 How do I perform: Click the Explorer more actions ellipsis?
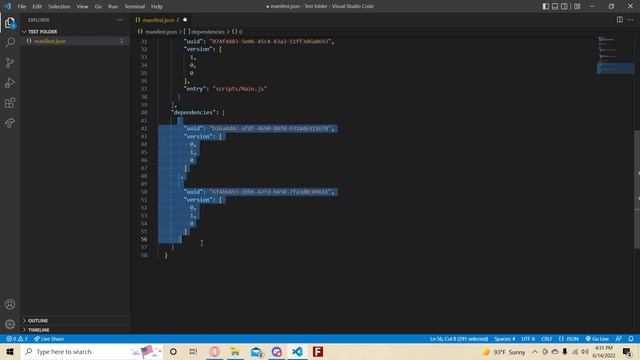(120, 20)
